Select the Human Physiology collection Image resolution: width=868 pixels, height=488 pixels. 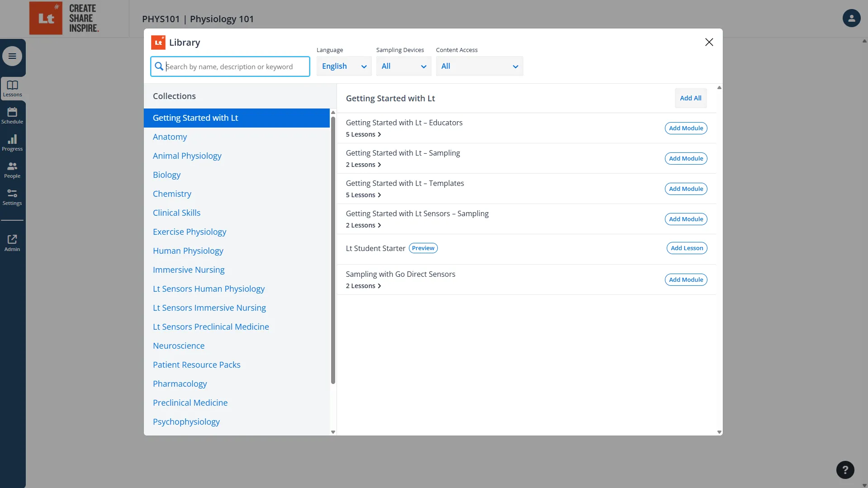(237, 251)
